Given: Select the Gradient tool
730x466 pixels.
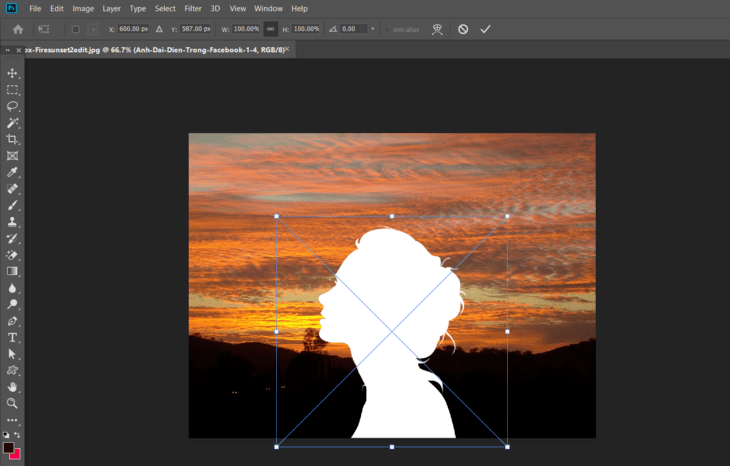Looking at the screenshot, I should [x=12, y=271].
